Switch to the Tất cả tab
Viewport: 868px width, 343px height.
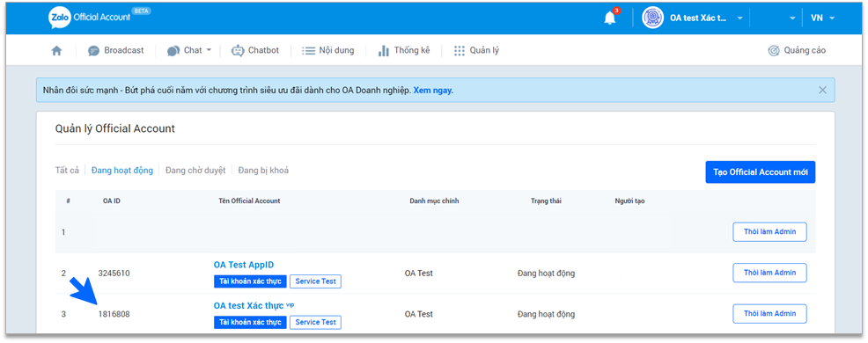click(x=67, y=171)
